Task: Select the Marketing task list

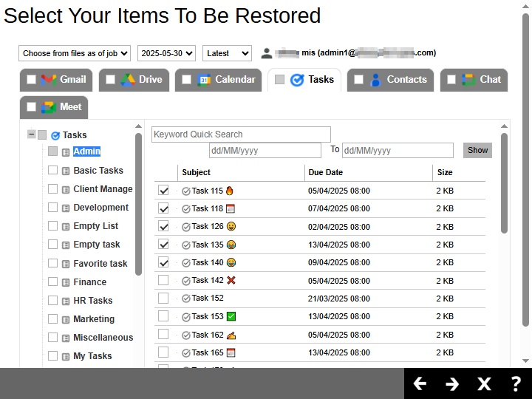Action: tap(94, 319)
